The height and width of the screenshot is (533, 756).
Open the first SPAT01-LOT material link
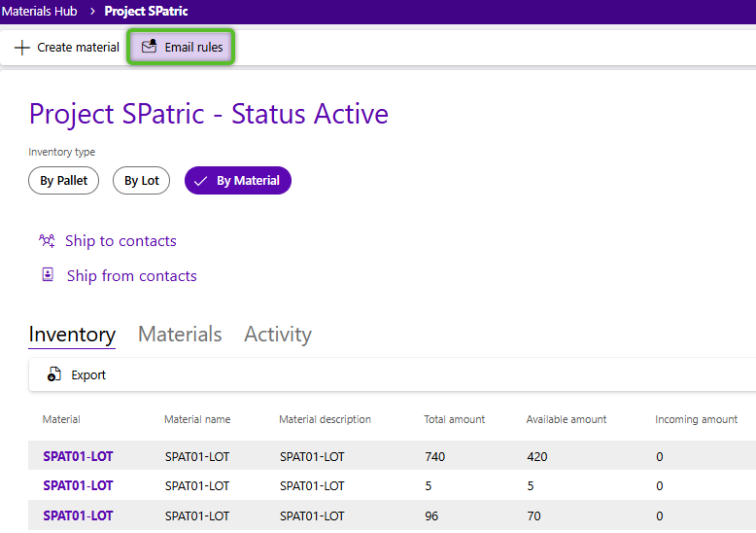tap(78, 456)
